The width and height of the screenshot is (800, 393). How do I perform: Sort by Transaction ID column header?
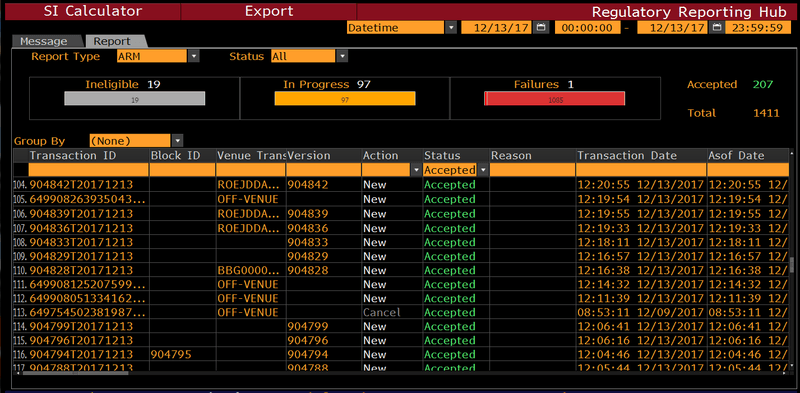pos(89,156)
